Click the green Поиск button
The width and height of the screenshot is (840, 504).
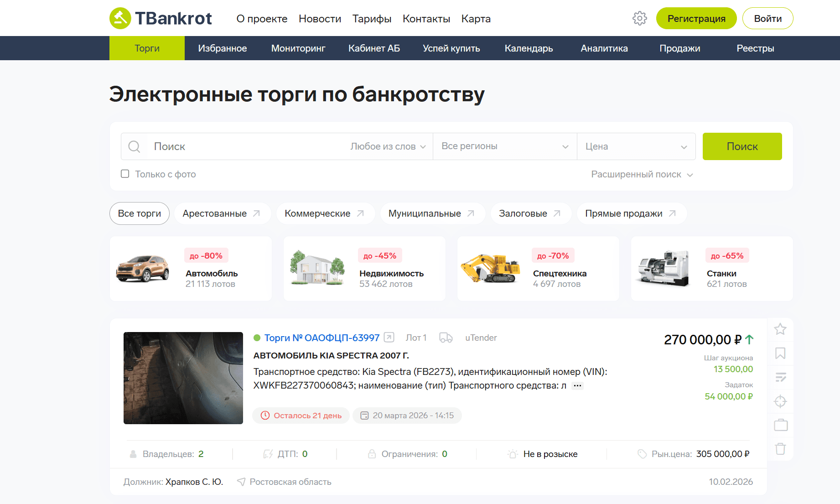coord(742,146)
